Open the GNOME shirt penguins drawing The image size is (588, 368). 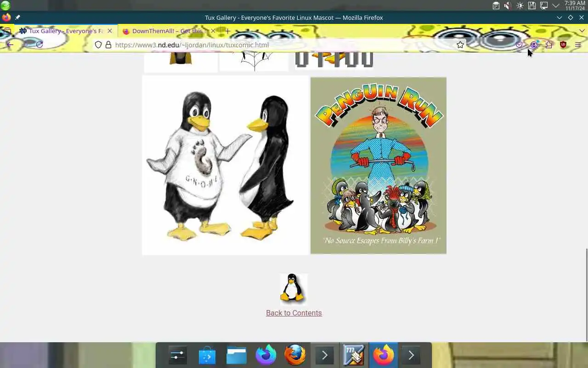point(225,165)
